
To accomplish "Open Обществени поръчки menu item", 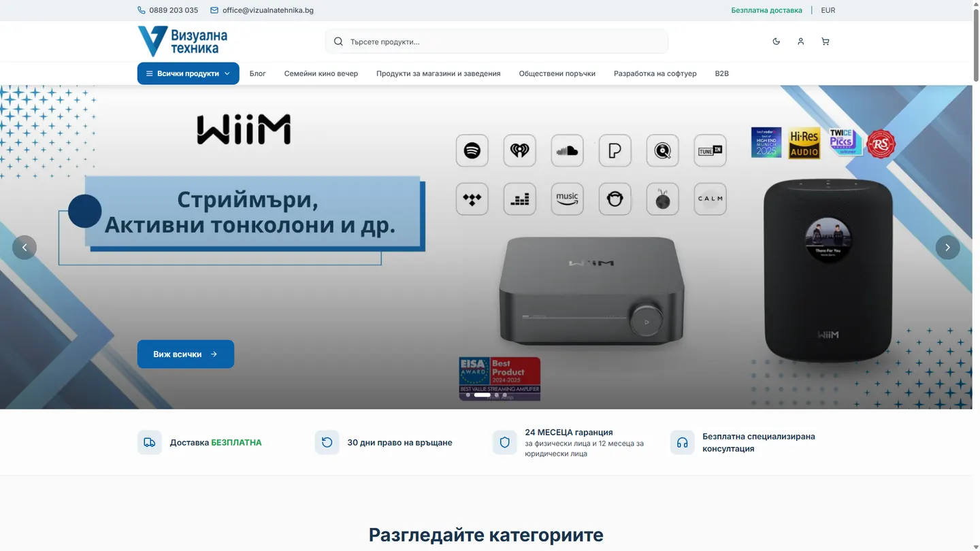I will [557, 73].
